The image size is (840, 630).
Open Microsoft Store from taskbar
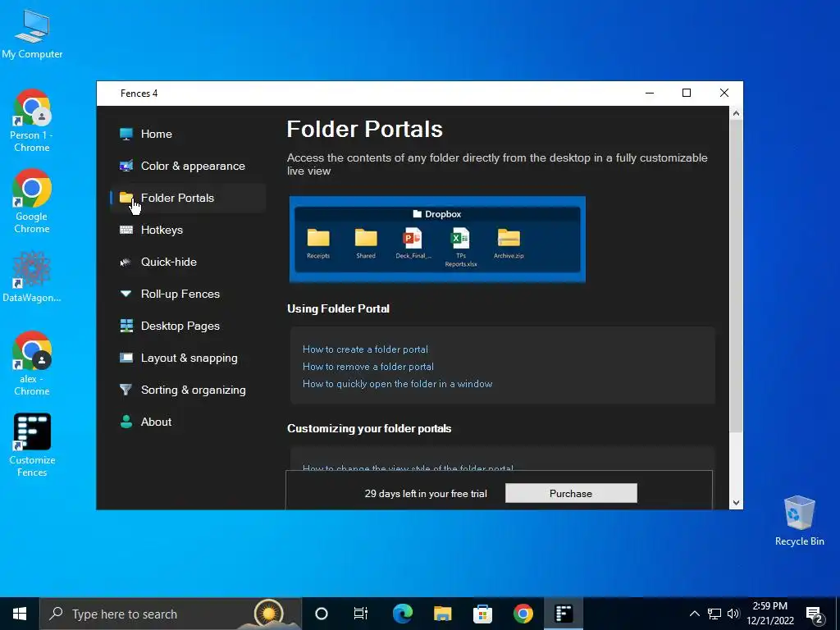[x=482, y=614]
